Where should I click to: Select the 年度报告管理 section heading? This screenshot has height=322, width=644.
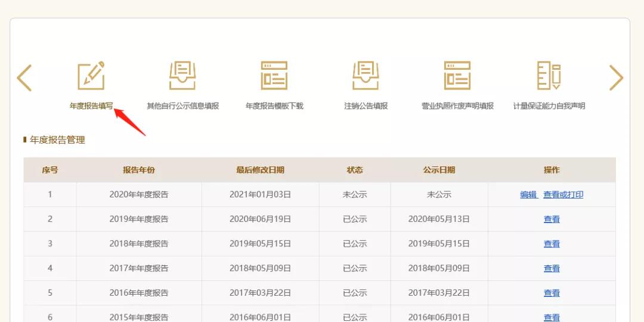coord(57,140)
